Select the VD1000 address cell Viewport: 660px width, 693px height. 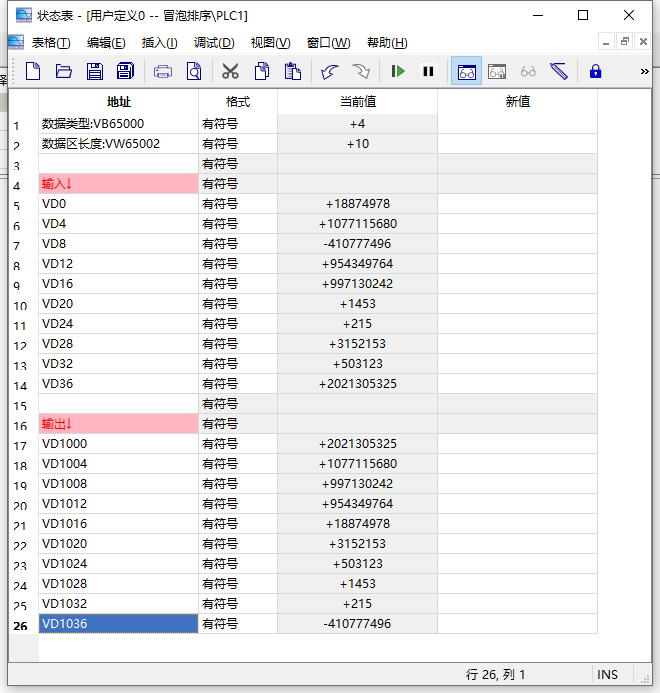point(118,444)
